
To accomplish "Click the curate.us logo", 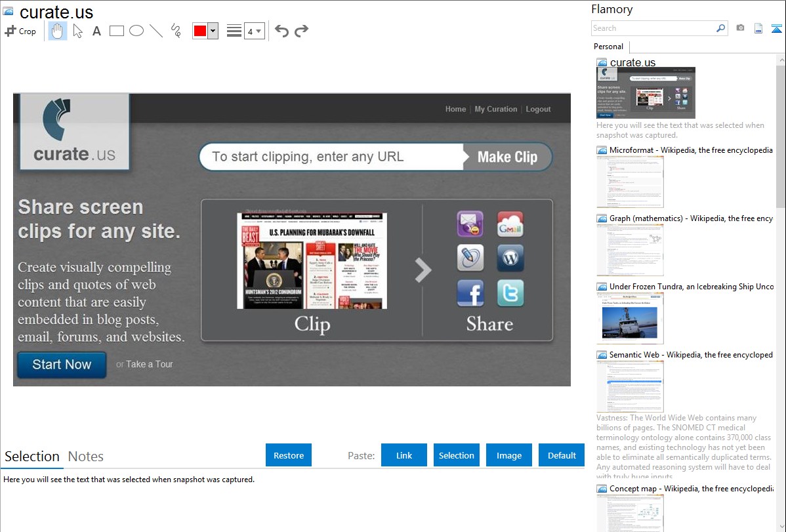I will 74,131.
